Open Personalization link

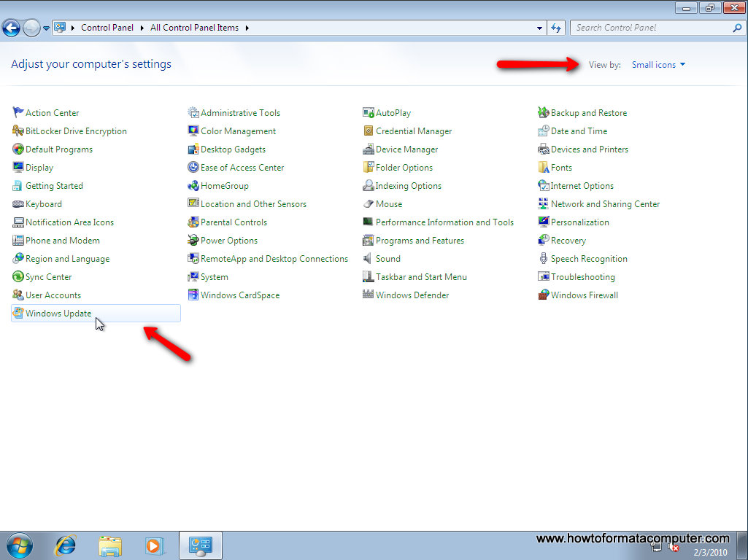point(580,222)
